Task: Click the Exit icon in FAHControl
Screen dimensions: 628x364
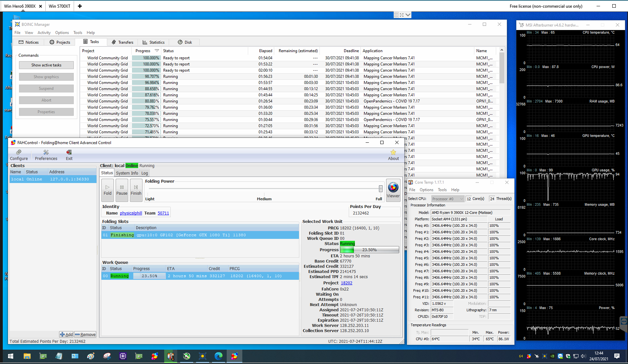Action: click(x=69, y=155)
